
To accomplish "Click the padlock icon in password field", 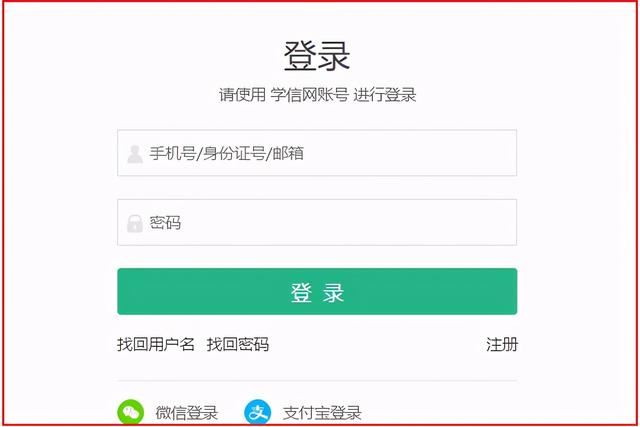I will 135,223.
